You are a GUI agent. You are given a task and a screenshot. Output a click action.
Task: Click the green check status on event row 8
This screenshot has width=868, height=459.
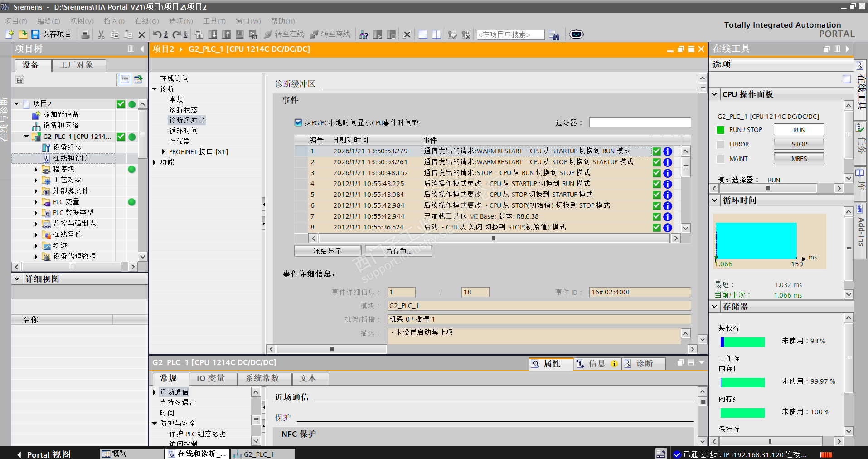pos(656,228)
